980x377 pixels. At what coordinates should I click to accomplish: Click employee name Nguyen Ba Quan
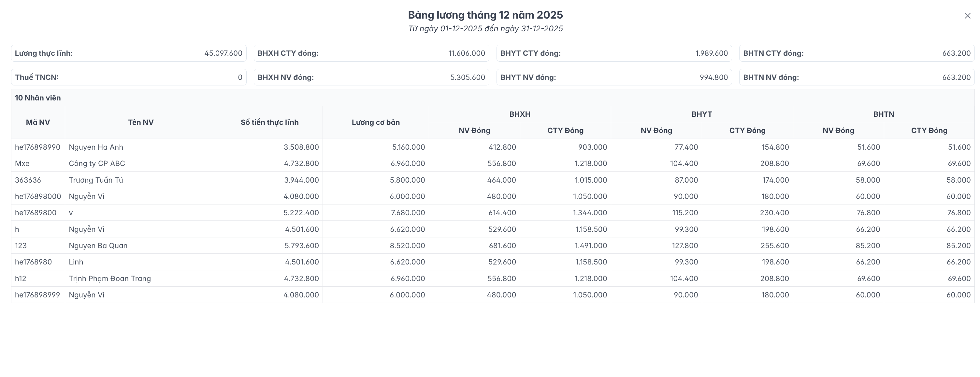(x=98, y=246)
